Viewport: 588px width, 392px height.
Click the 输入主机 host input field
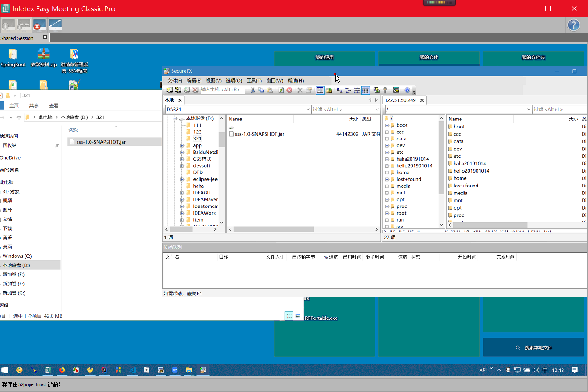coord(222,90)
